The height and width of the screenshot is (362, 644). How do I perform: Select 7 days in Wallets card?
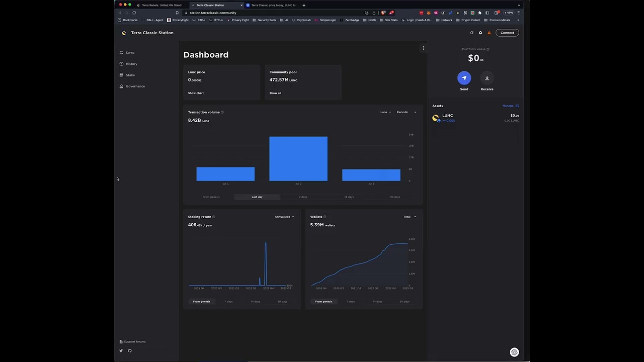[x=351, y=302]
